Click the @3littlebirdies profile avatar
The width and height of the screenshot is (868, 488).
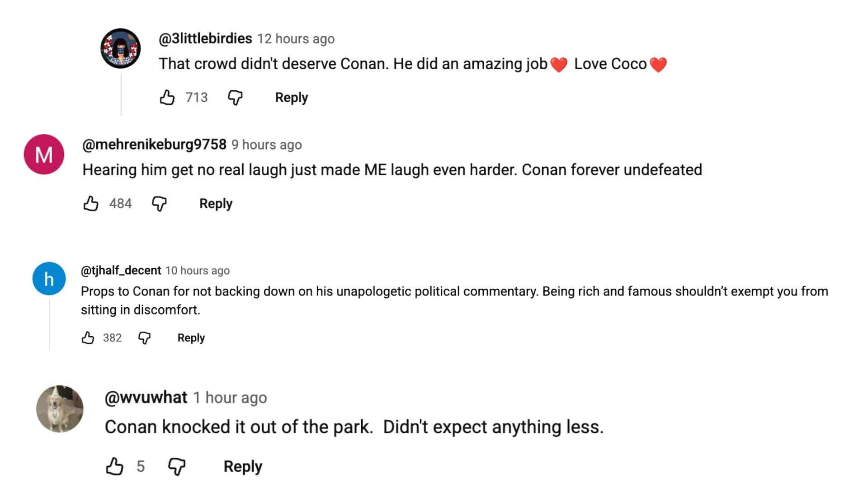[x=120, y=48]
